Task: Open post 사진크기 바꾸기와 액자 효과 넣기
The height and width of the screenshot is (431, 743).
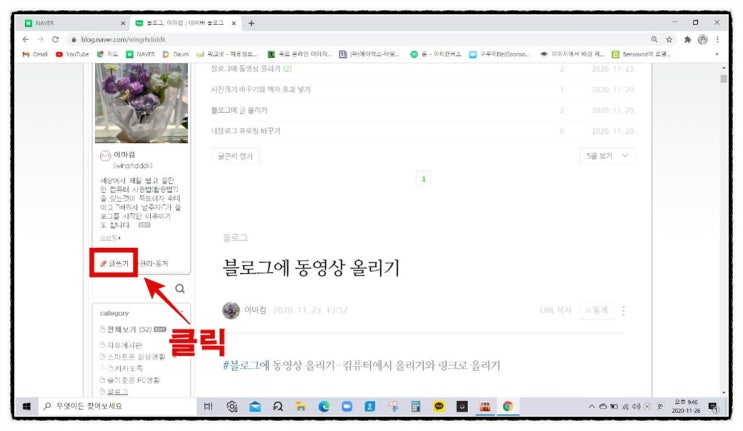Action: pyautogui.click(x=260, y=90)
